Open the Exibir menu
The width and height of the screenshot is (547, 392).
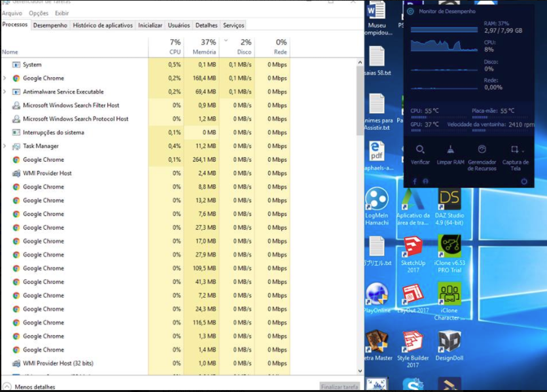(x=62, y=13)
